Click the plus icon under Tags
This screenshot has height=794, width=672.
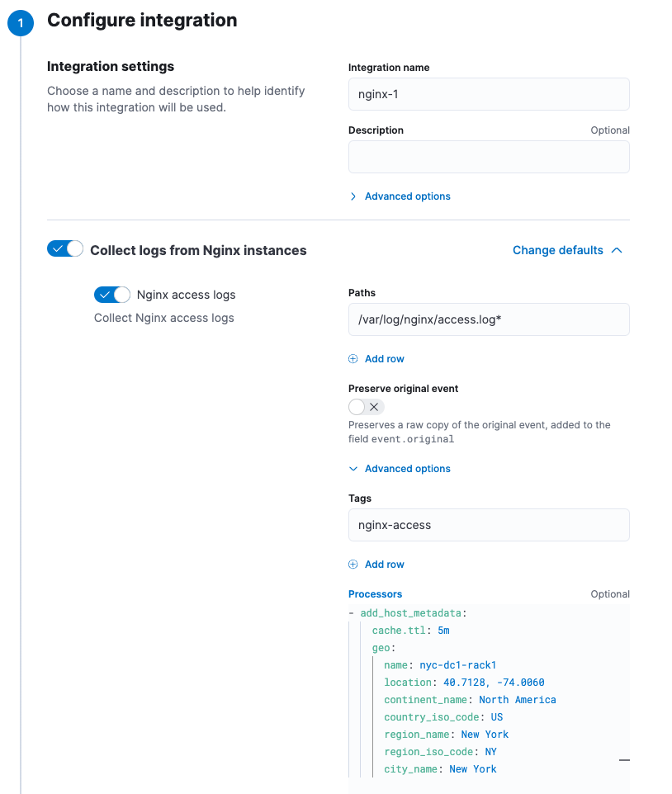[x=353, y=565]
